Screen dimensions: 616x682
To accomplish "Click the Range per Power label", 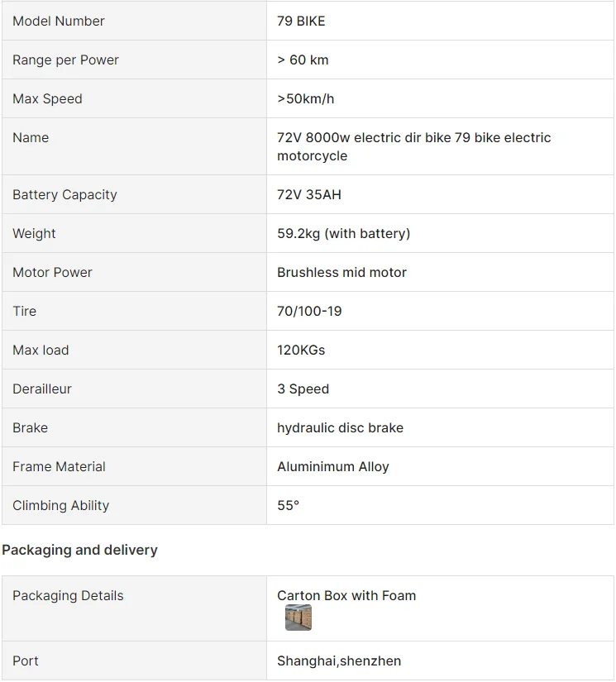I will pos(65,60).
